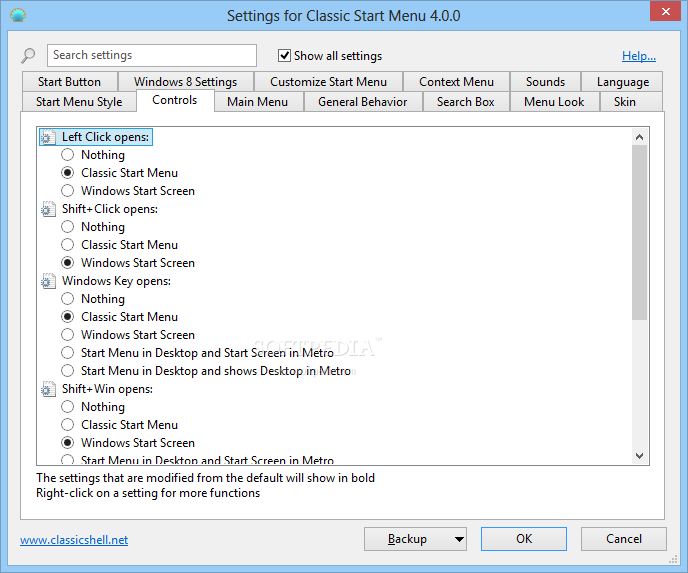Switch to the Context Menu tab
Viewport: 688px width, 573px height.
click(x=456, y=82)
